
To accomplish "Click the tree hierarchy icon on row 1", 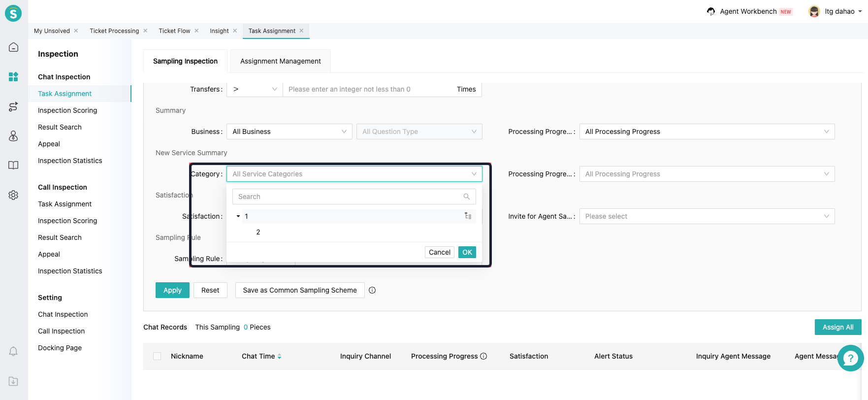I will pos(468,216).
